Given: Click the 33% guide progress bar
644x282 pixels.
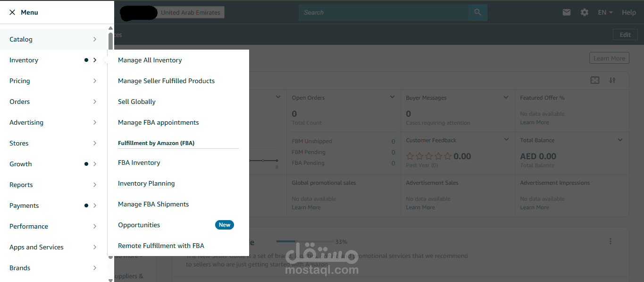Looking at the screenshot, I should (x=305, y=241).
